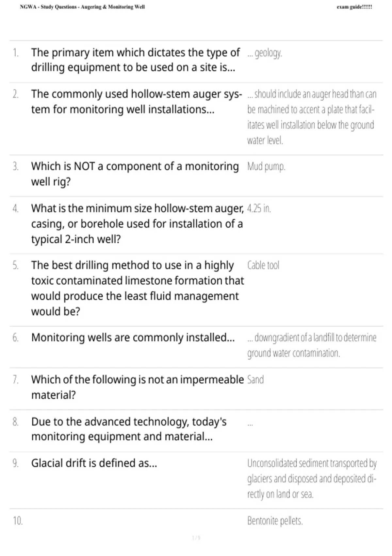392x556 pixels.
Task: Click the page indicator '1 / 9'
Action: 196,538
